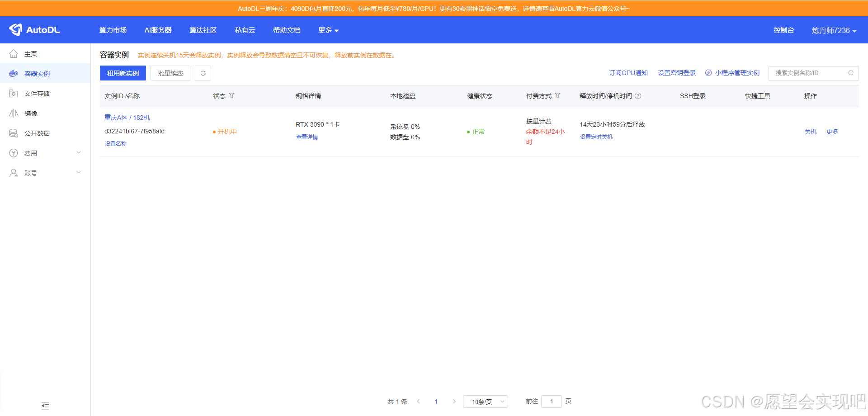Expand the 费用 sidebar menu
The width and height of the screenshot is (868, 416).
(x=45, y=153)
